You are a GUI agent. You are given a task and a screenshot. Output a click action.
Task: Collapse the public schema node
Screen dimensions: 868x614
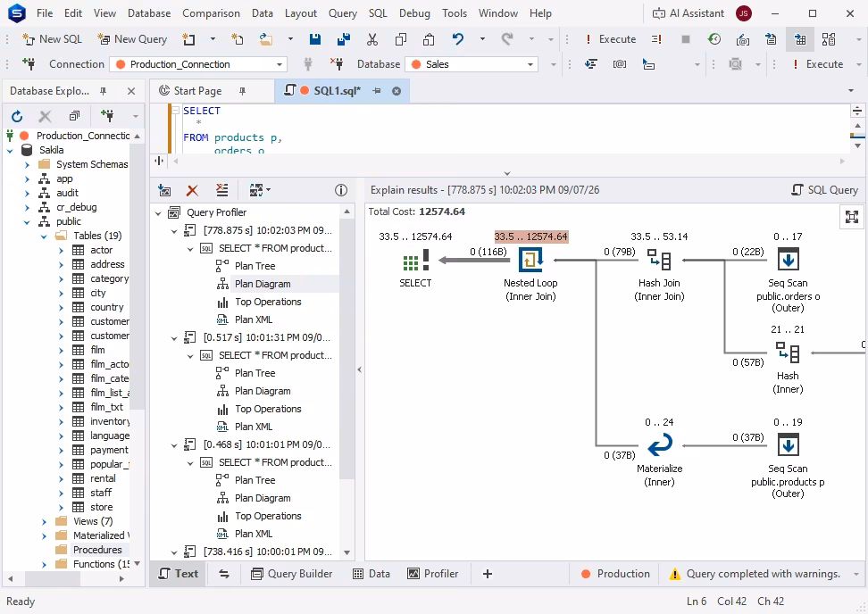click(27, 222)
